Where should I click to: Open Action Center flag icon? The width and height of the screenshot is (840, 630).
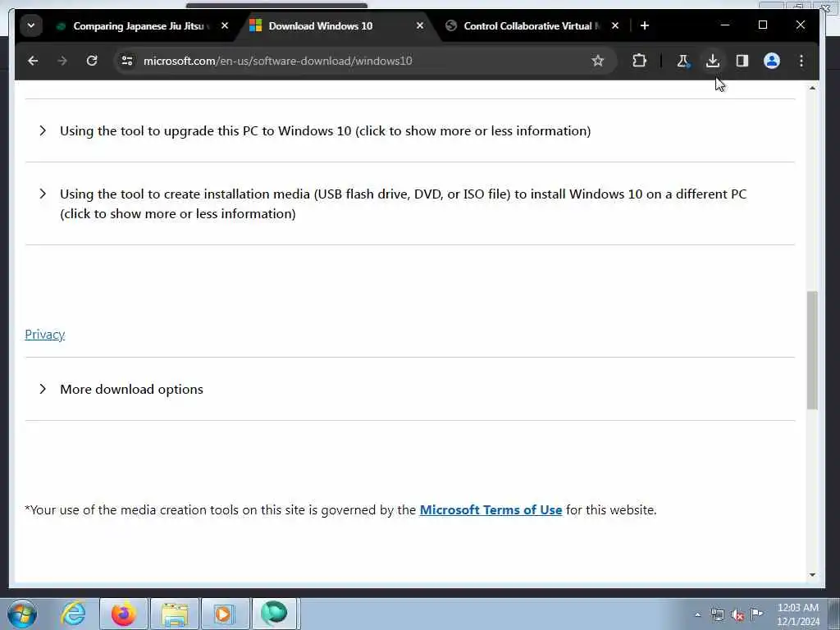(756, 614)
